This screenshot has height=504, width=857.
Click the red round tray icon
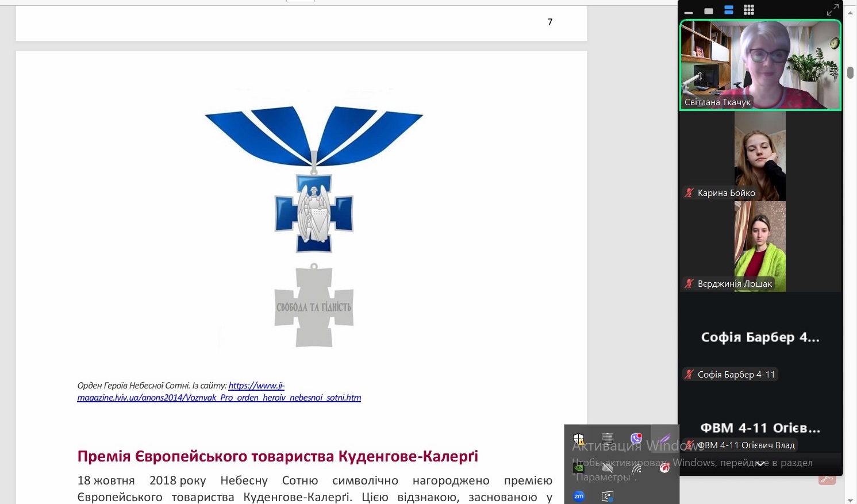tap(664, 468)
